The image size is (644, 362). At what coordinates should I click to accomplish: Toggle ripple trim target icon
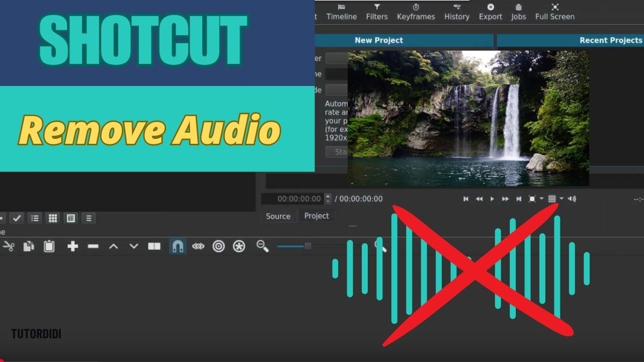point(218,246)
